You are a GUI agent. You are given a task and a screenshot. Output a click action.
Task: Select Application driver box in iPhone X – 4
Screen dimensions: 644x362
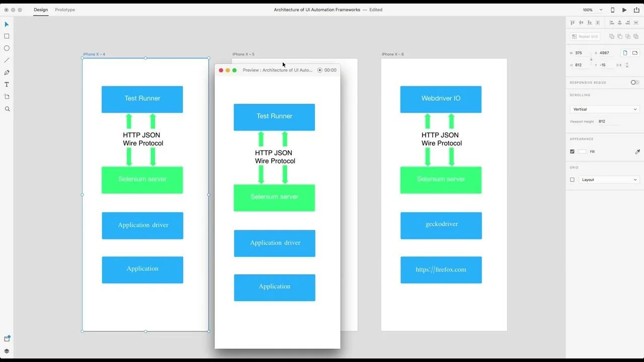click(x=142, y=225)
